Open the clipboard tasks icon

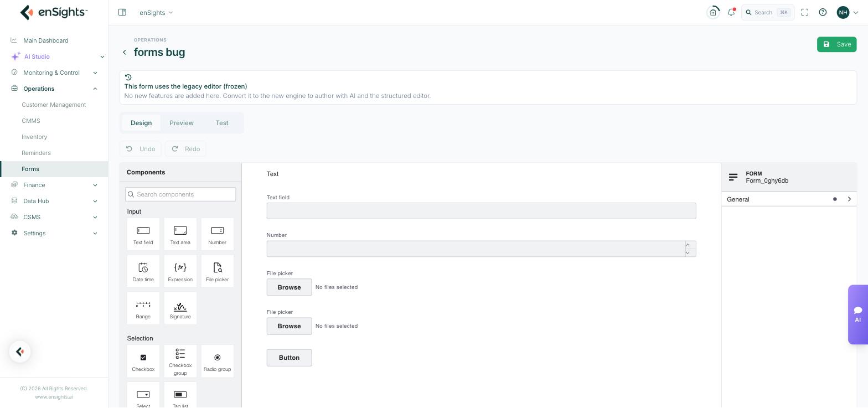(713, 12)
